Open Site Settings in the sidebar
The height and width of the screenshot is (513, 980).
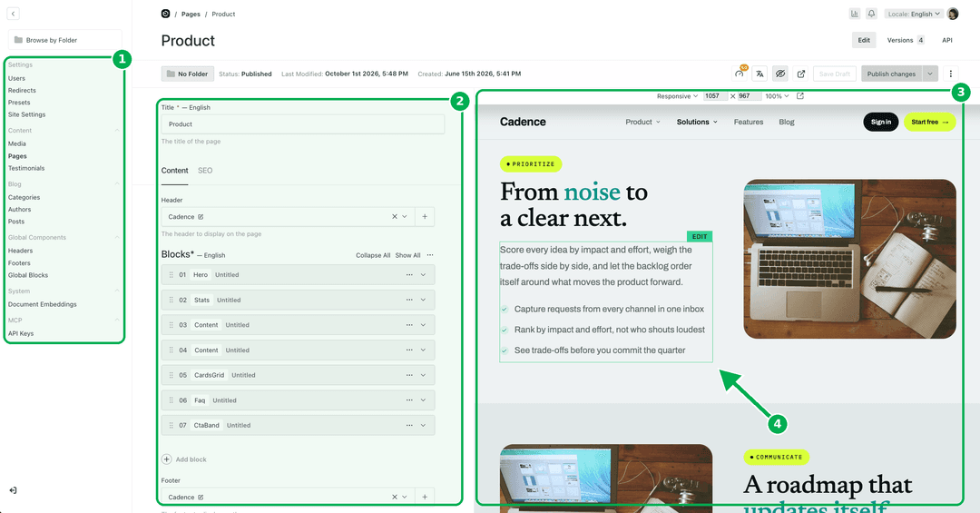[x=27, y=114]
